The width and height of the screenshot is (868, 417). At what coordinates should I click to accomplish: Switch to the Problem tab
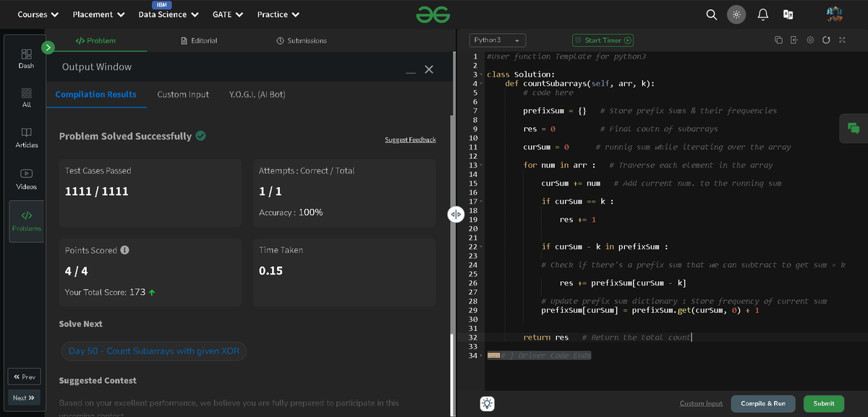(95, 40)
